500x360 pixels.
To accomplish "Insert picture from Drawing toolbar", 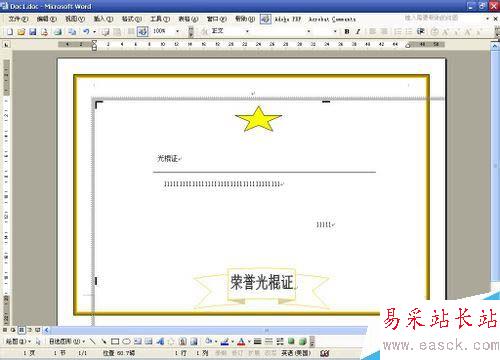I will pos(194,341).
